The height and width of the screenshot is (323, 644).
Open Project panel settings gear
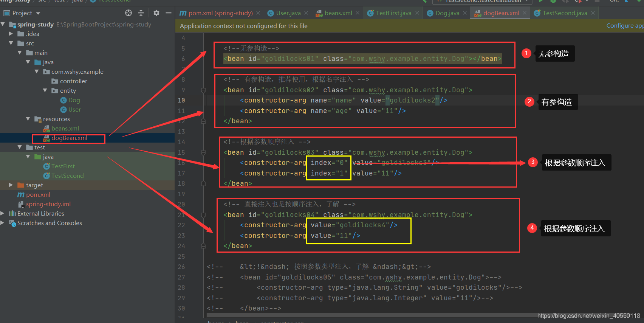156,13
